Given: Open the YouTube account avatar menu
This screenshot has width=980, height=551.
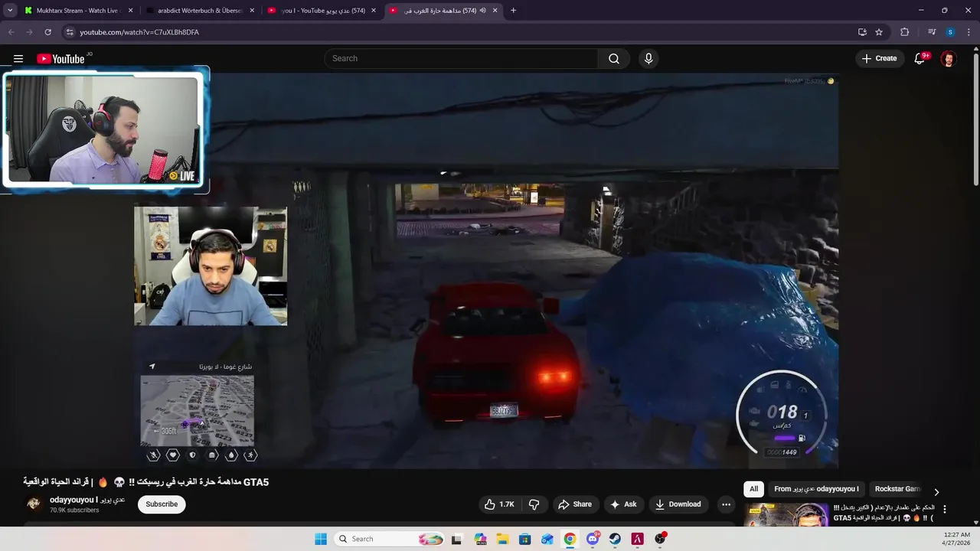Looking at the screenshot, I should coord(949,59).
